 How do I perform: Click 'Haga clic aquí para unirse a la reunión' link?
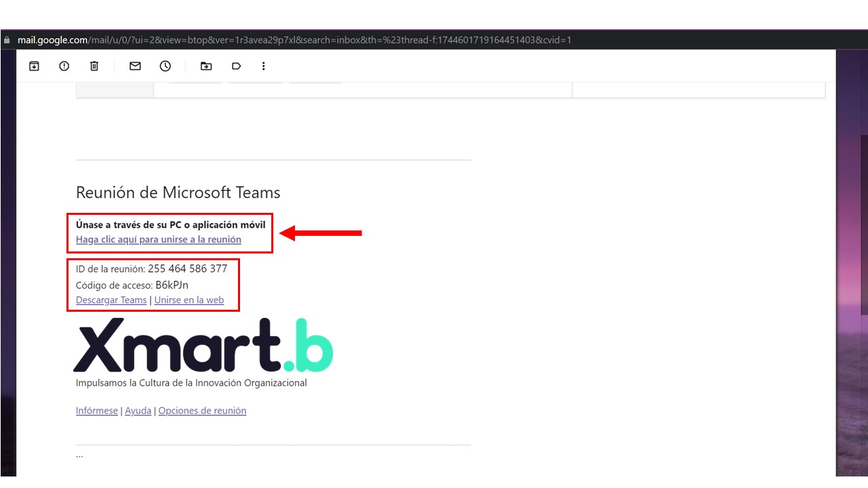(159, 239)
